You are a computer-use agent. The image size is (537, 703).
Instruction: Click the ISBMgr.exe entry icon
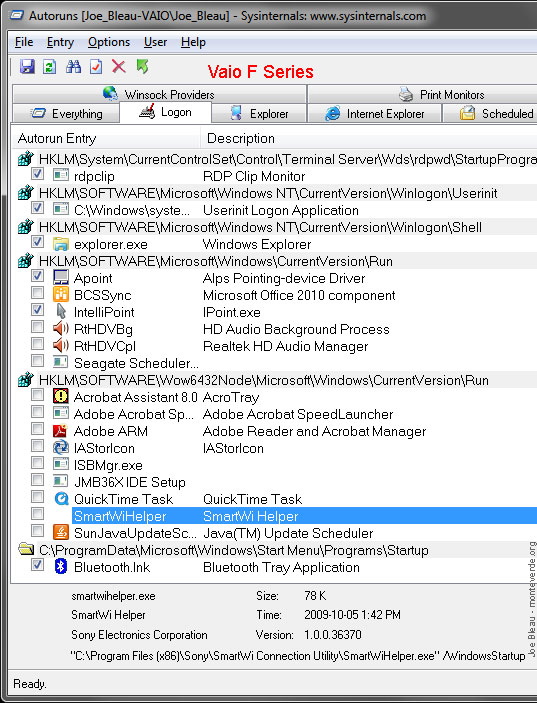(x=61, y=464)
